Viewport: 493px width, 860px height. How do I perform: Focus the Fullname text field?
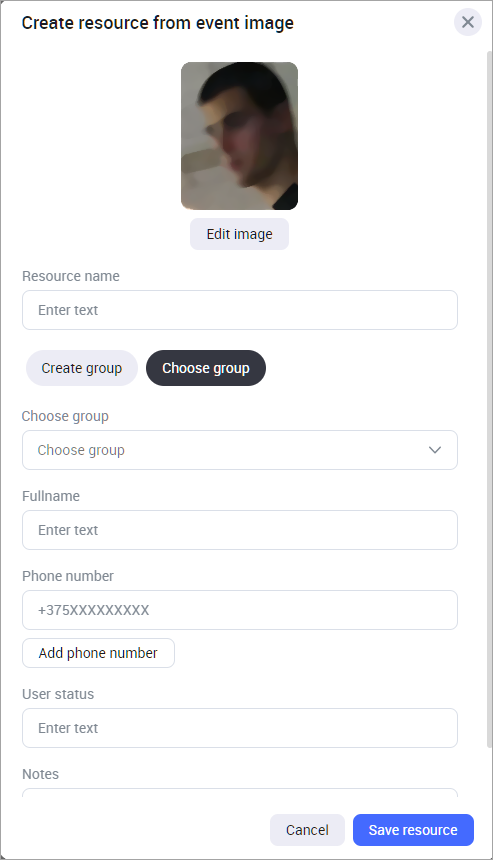coord(240,530)
